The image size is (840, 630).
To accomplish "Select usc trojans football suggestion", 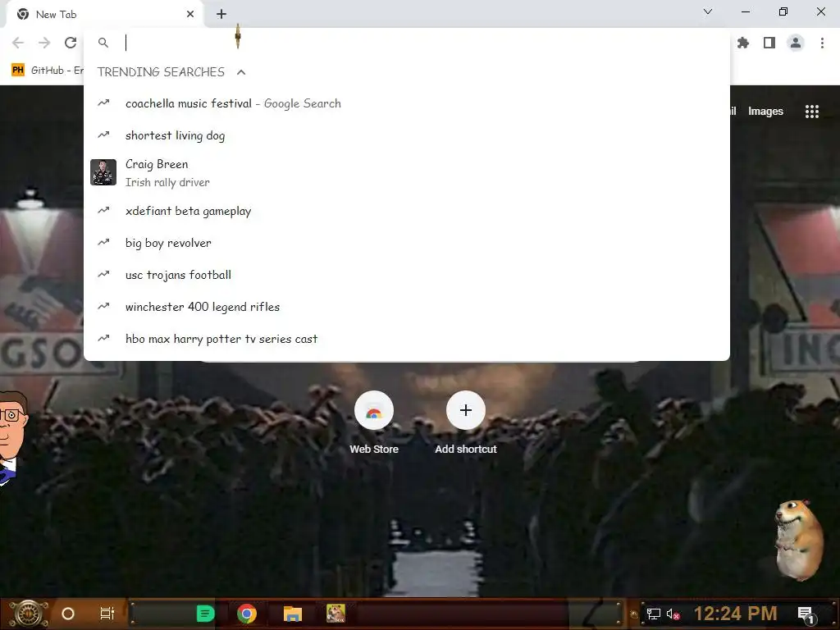I will pyautogui.click(x=407, y=275).
